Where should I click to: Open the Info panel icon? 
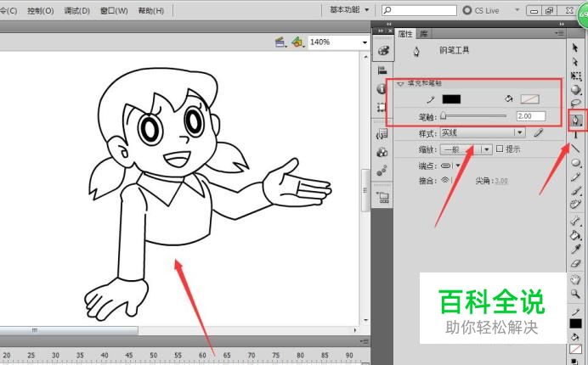382,89
